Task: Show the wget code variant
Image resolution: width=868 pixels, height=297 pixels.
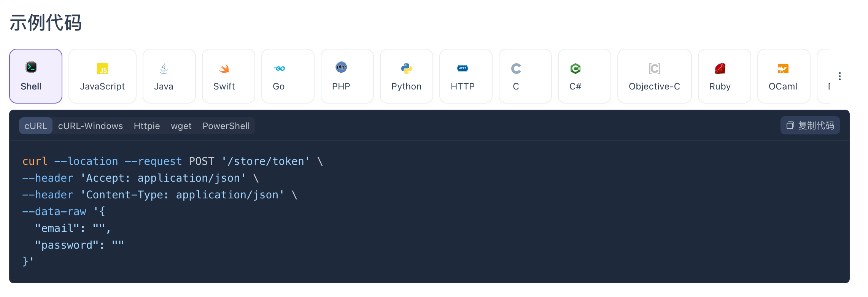Action: point(181,126)
